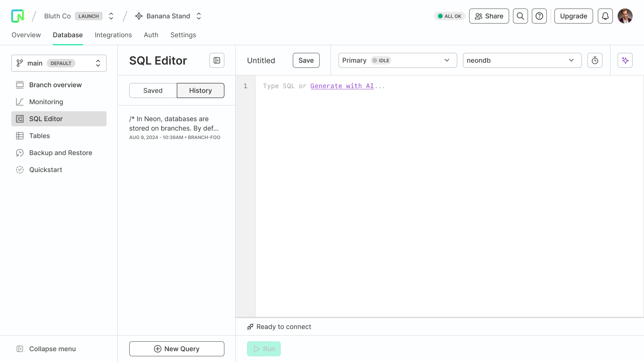Hide the SQL Editor side panel icon
The width and height of the screenshot is (644, 362).
click(x=217, y=60)
